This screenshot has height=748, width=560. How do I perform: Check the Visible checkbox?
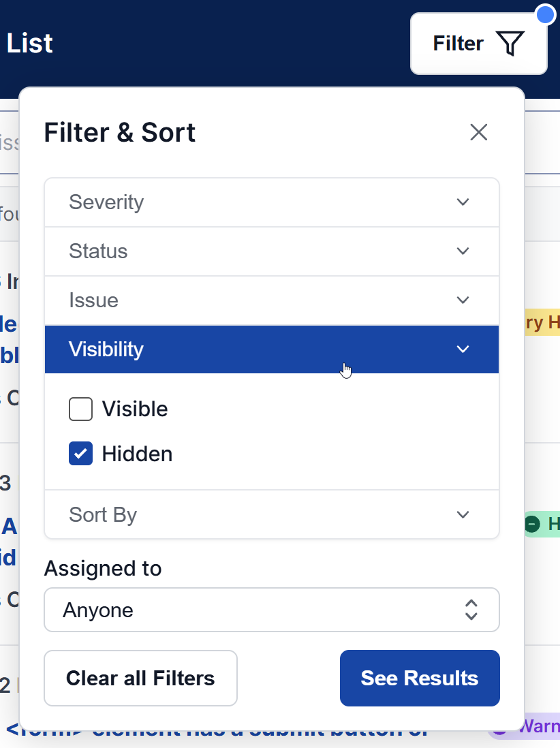(x=80, y=409)
